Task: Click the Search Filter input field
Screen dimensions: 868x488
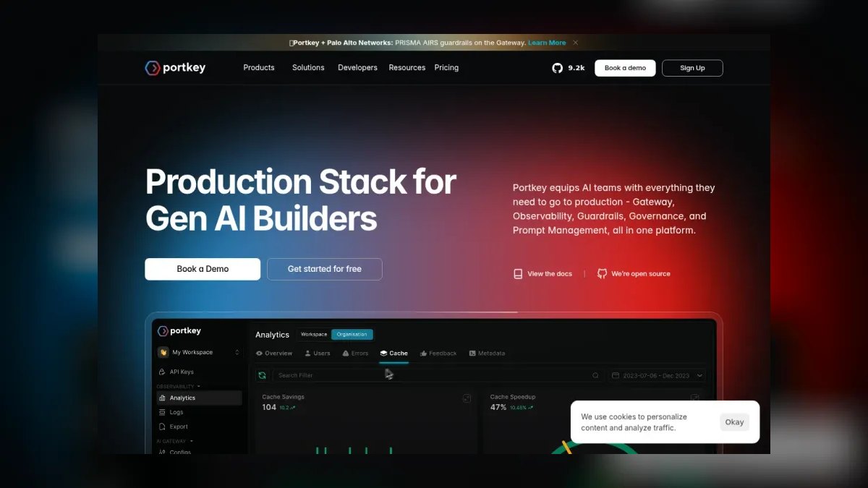Action: click(438, 375)
